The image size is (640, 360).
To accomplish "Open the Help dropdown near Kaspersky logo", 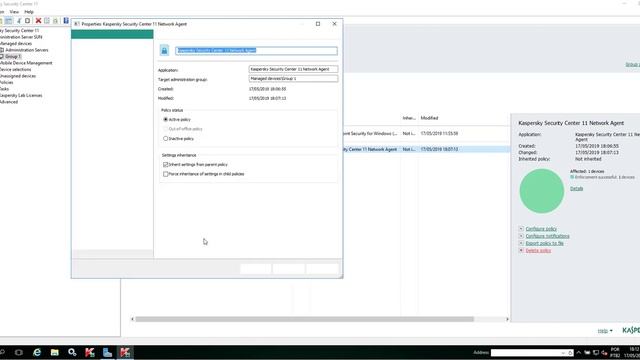I will coord(605,331).
